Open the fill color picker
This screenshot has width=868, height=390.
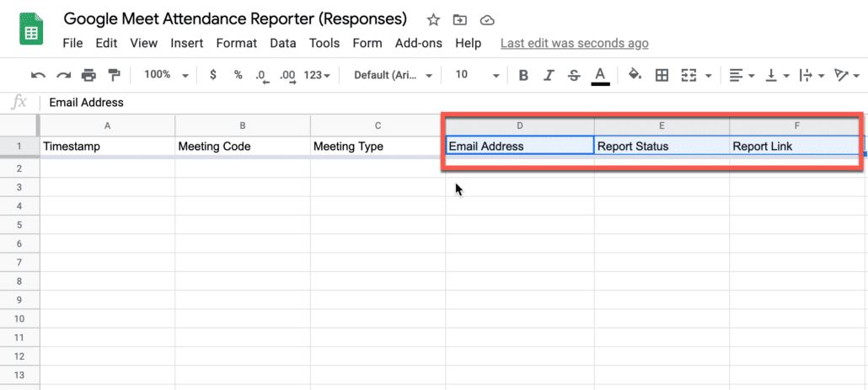(635, 75)
